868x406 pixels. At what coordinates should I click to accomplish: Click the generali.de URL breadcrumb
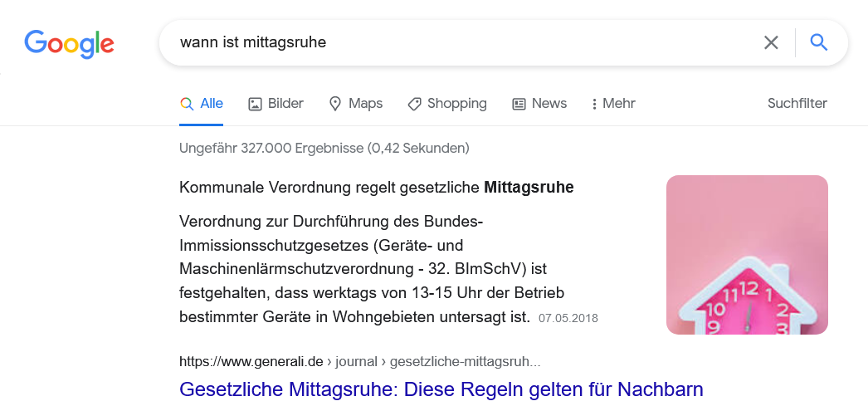[360, 362]
